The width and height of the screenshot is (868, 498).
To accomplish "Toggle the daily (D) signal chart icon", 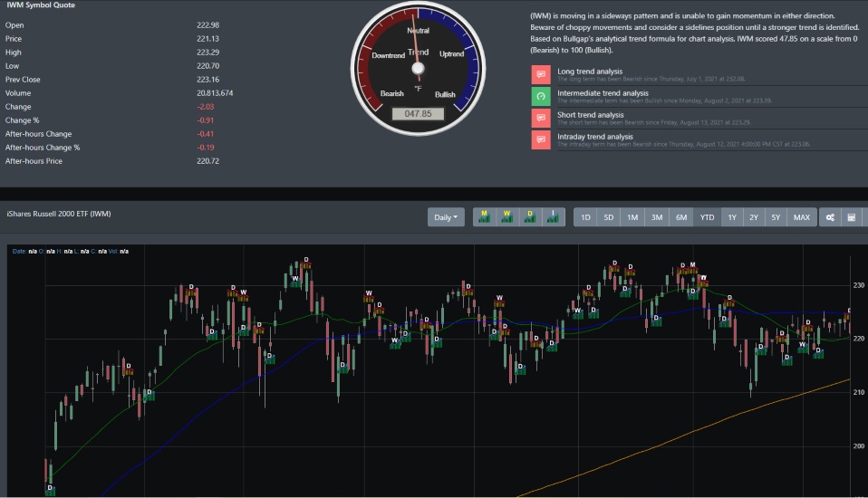I will [x=530, y=217].
